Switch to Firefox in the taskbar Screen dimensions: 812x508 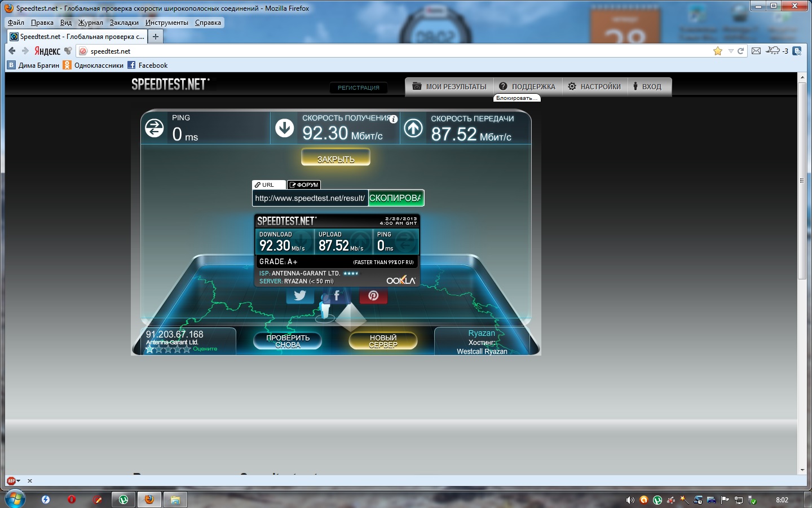click(149, 500)
